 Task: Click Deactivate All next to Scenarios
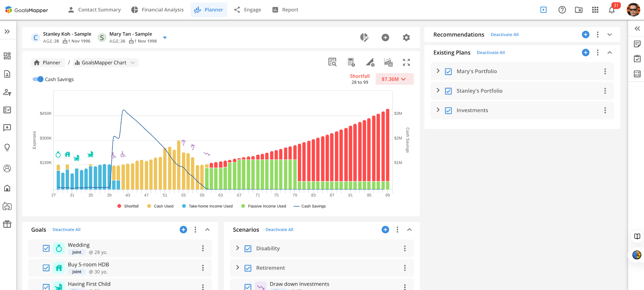pos(279,230)
